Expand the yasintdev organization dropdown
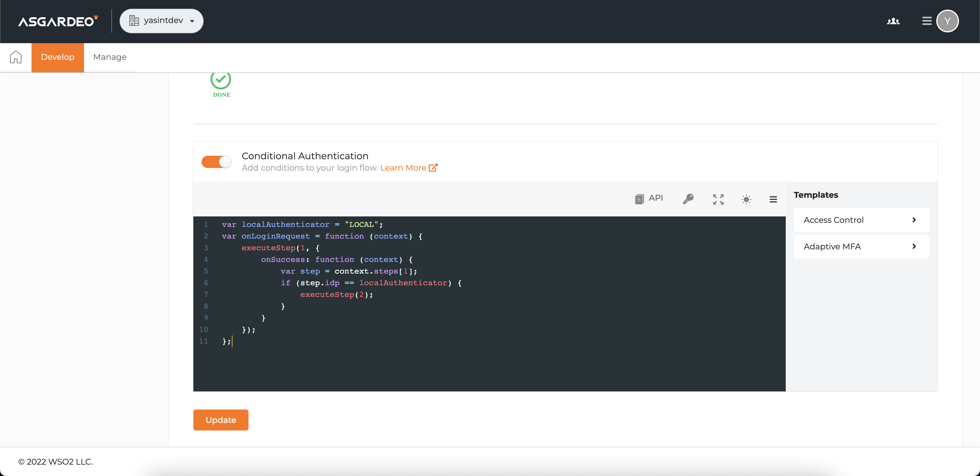 click(161, 21)
